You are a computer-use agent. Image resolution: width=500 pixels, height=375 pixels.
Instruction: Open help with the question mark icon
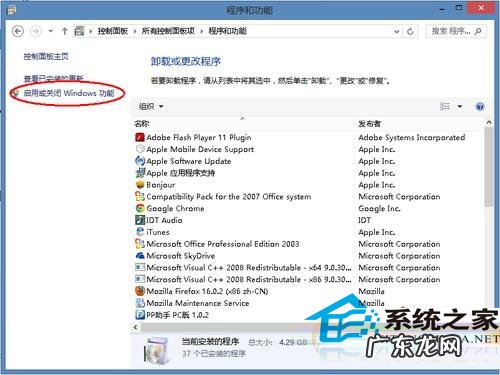pyautogui.click(x=480, y=107)
